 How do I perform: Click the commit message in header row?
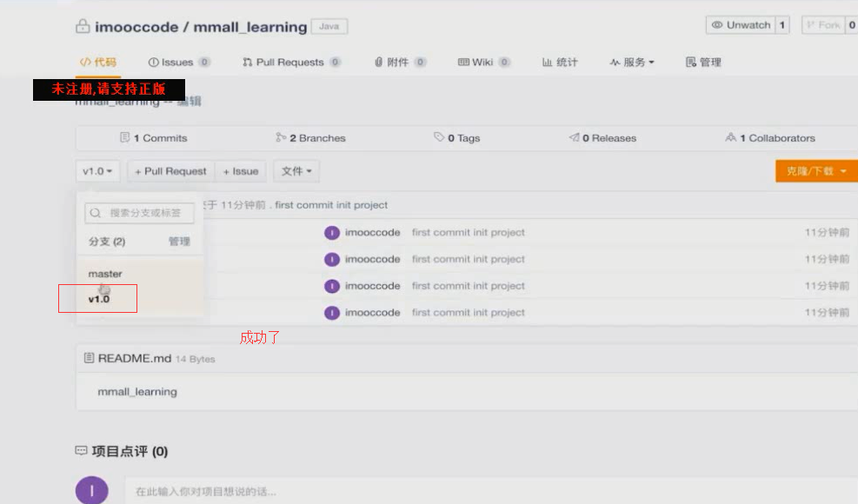point(331,205)
